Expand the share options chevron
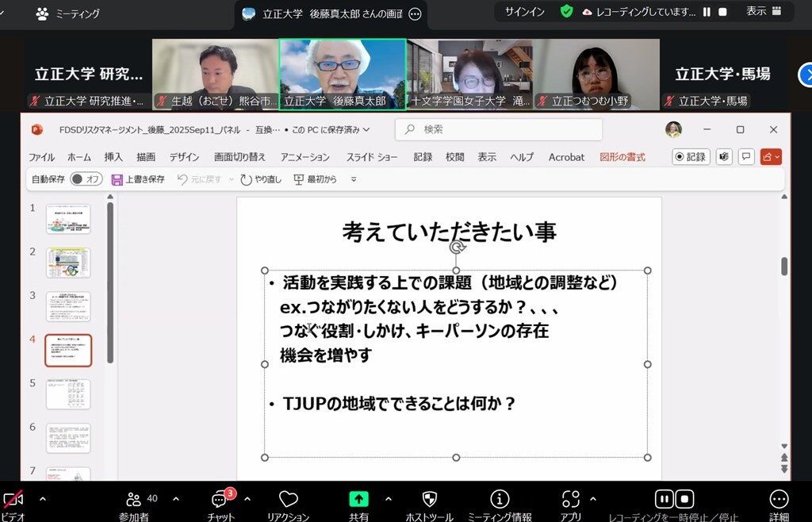Image resolution: width=812 pixels, height=522 pixels. (x=389, y=499)
